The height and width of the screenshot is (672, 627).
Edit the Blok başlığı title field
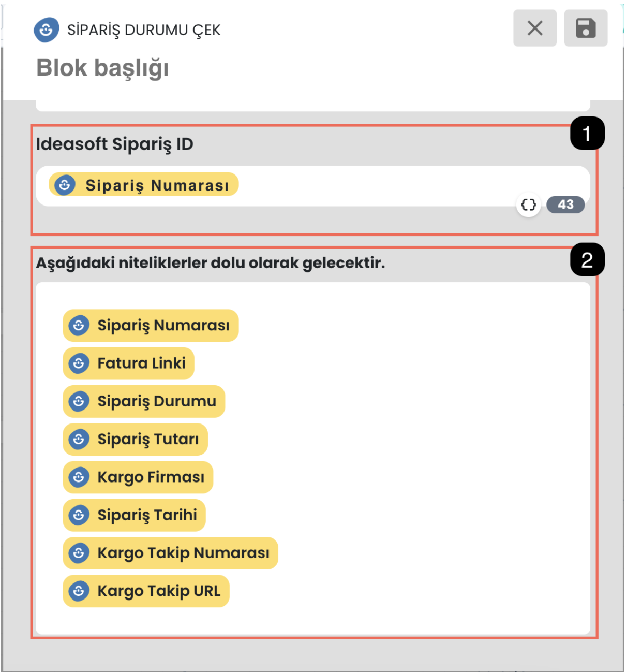coord(102,68)
